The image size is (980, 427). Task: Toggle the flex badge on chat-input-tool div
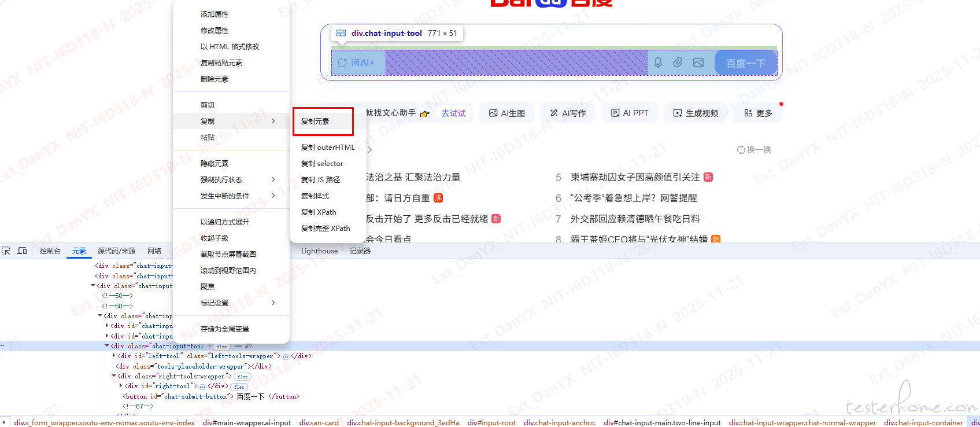pyautogui.click(x=222, y=347)
